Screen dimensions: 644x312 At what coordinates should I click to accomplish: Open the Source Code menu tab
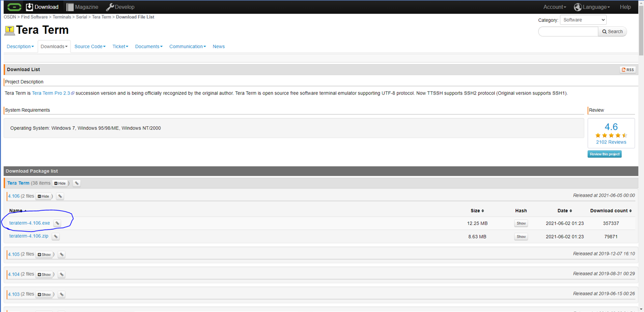pyautogui.click(x=90, y=47)
